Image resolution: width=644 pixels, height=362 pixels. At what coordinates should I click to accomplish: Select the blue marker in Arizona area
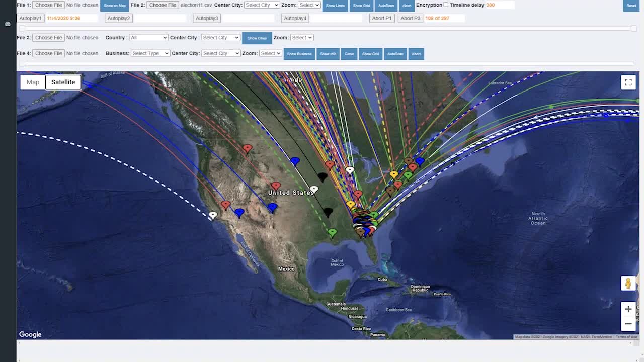272,207
